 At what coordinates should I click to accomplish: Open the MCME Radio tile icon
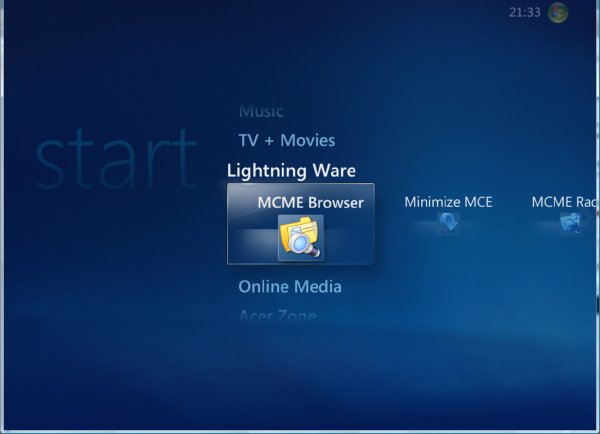[x=571, y=223]
